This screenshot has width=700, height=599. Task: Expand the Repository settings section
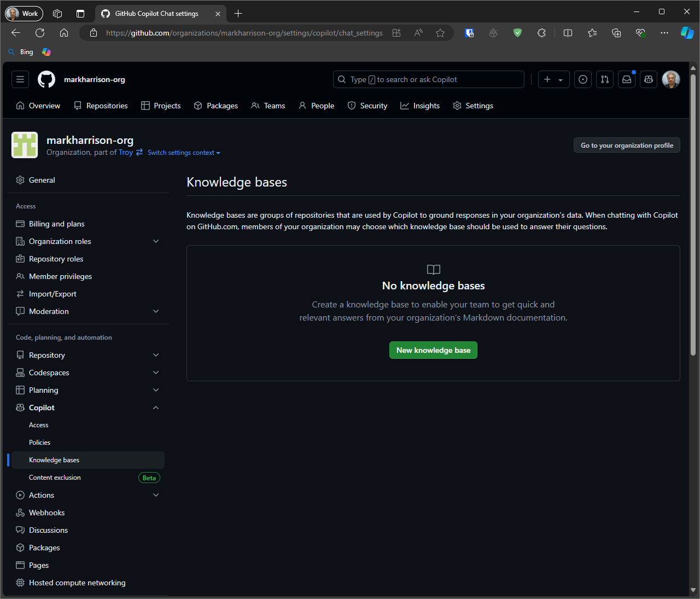[156, 355]
